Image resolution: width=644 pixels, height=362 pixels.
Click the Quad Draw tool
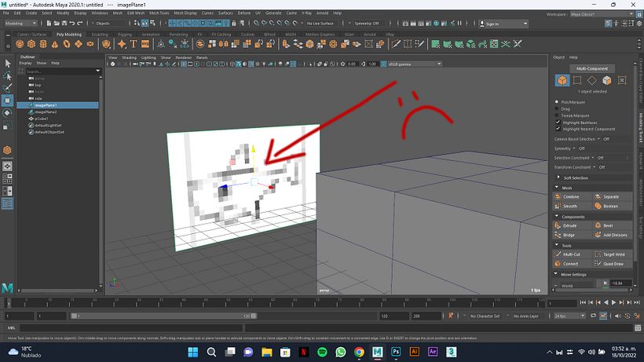pyautogui.click(x=611, y=264)
